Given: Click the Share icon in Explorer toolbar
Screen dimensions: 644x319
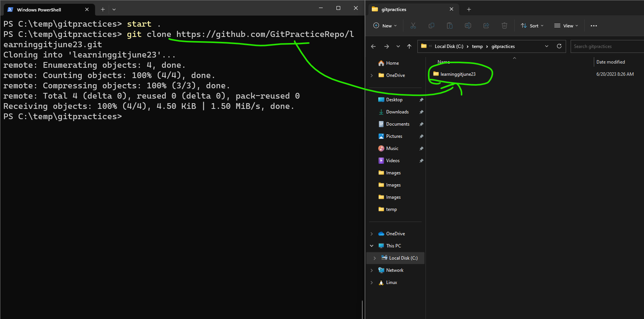Looking at the screenshot, I should click(x=486, y=26).
